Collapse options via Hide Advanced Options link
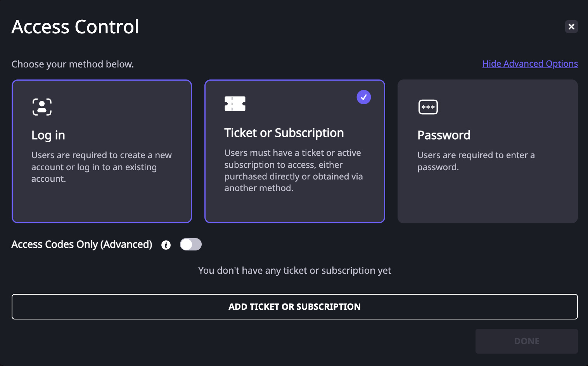Screen dimensions: 588x366 click(x=530, y=64)
